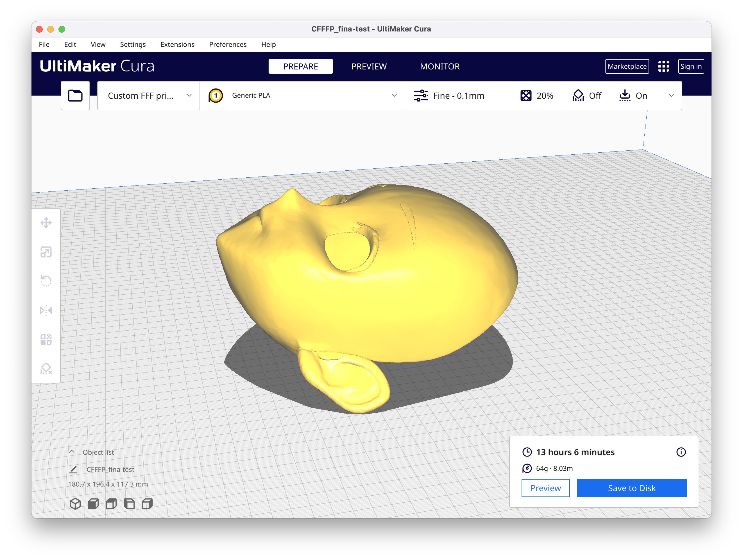Click the Adhesion On setting indicator
Image resolution: width=743 pixels, height=560 pixels.
pos(633,96)
